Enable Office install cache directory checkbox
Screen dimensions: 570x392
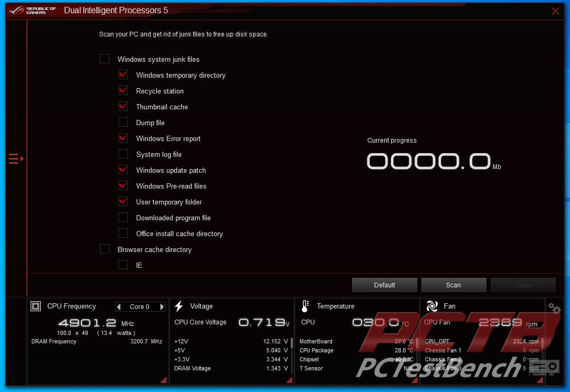coord(123,233)
